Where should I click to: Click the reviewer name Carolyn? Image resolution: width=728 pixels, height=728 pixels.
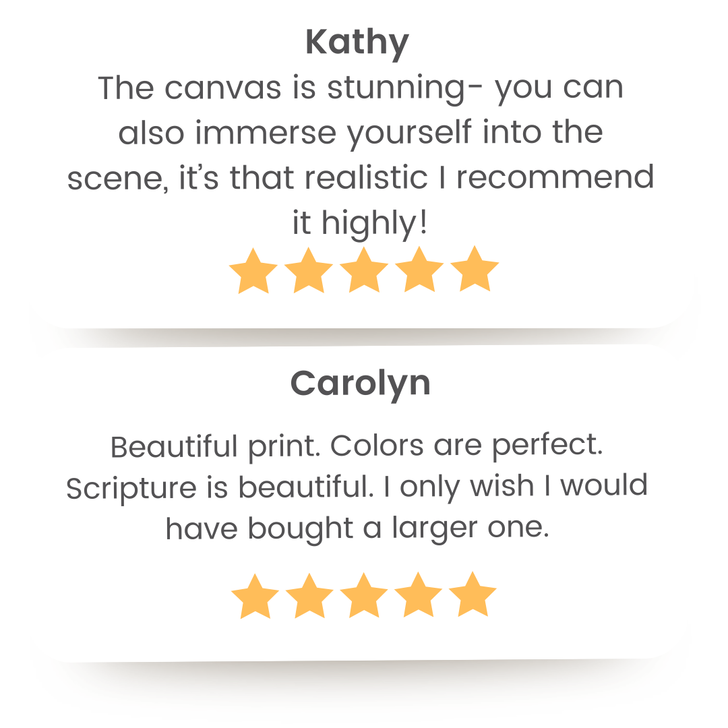pyautogui.click(x=360, y=384)
